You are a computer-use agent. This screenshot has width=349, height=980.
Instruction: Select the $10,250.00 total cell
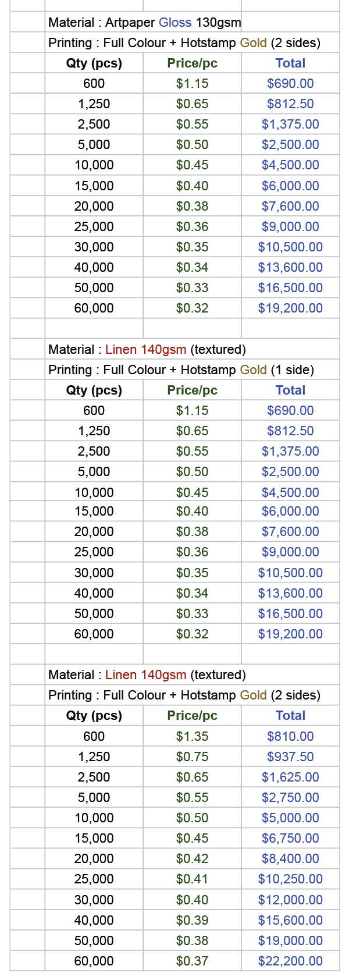[290, 879]
